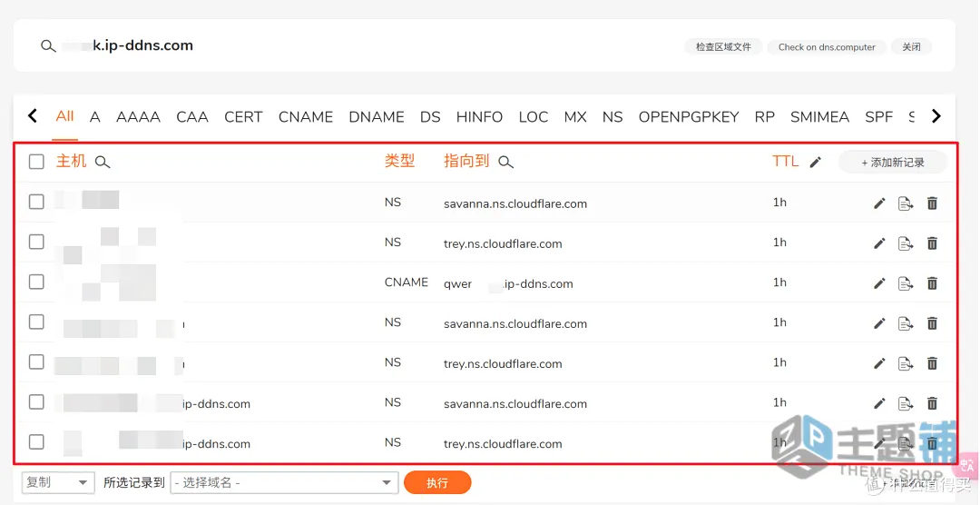The image size is (980, 505).
Task: Open the SMIMEA tab
Action: pos(819,117)
